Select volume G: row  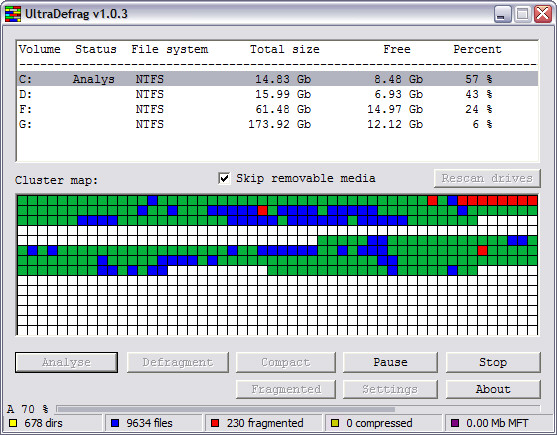(x=277, y=124)
